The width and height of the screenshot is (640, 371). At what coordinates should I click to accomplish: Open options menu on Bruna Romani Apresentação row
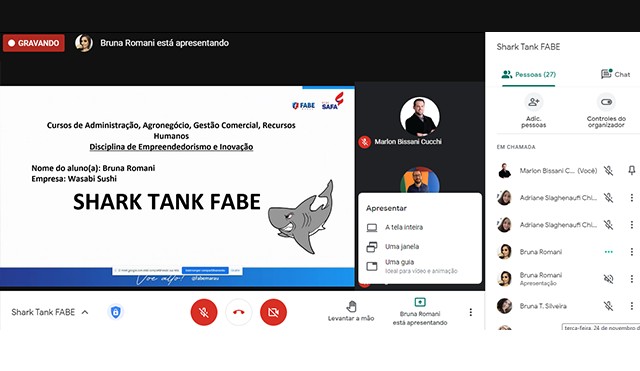pyautogui.click(x=631, y=279)
